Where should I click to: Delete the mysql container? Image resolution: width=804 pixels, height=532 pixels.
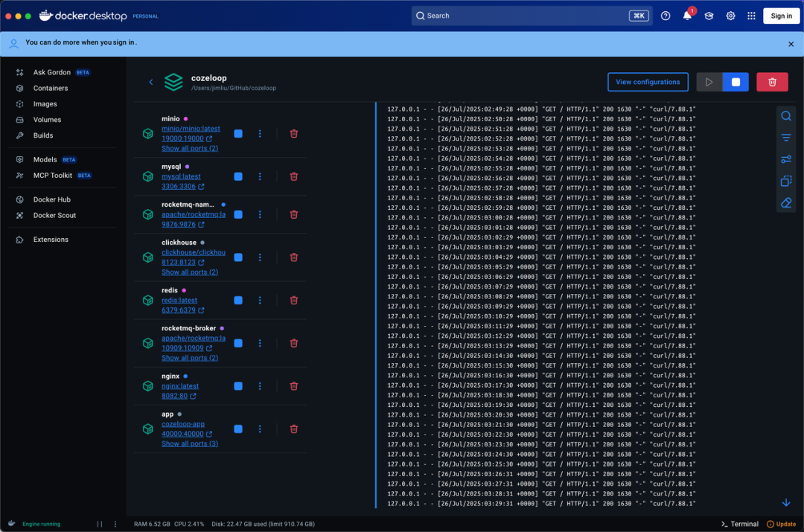(294, 177)
